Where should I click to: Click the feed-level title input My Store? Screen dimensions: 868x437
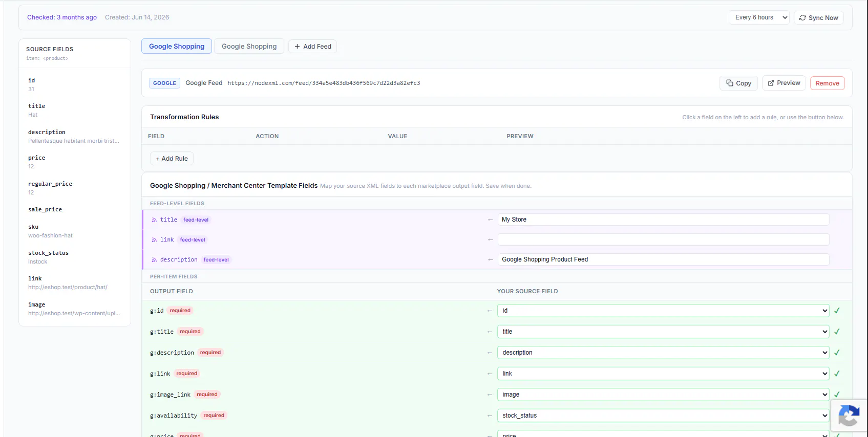(663, 220)
